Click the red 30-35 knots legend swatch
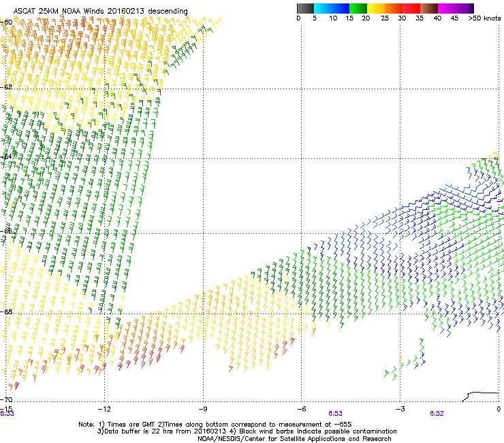 tap(411, 8)
